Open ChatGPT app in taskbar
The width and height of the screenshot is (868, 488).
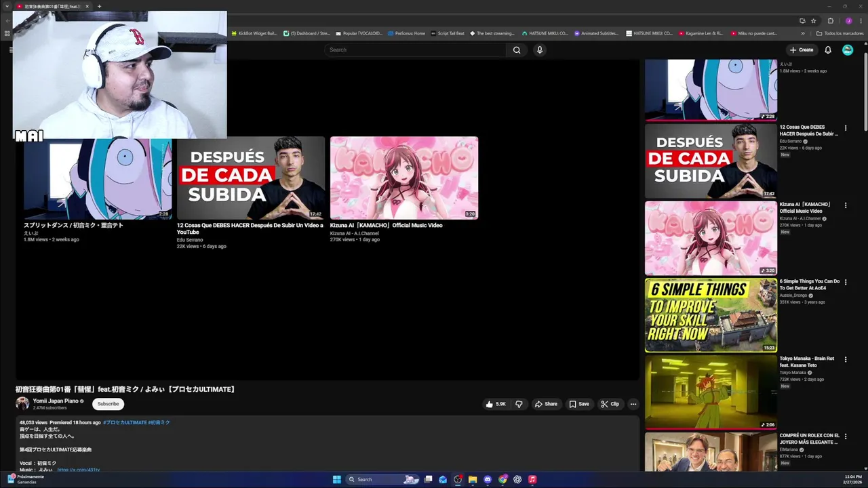point(517,479)
